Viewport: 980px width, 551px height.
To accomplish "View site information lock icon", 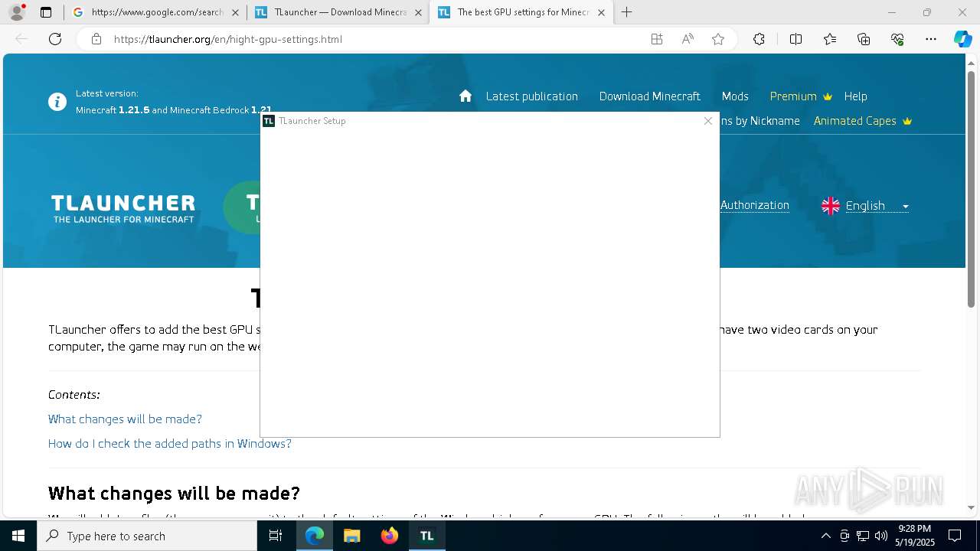I will point(96,39).
